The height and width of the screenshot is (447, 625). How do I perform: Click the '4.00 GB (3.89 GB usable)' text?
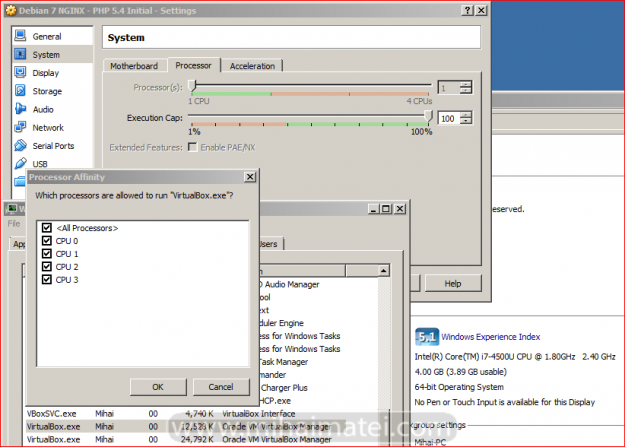pos(460,372)
